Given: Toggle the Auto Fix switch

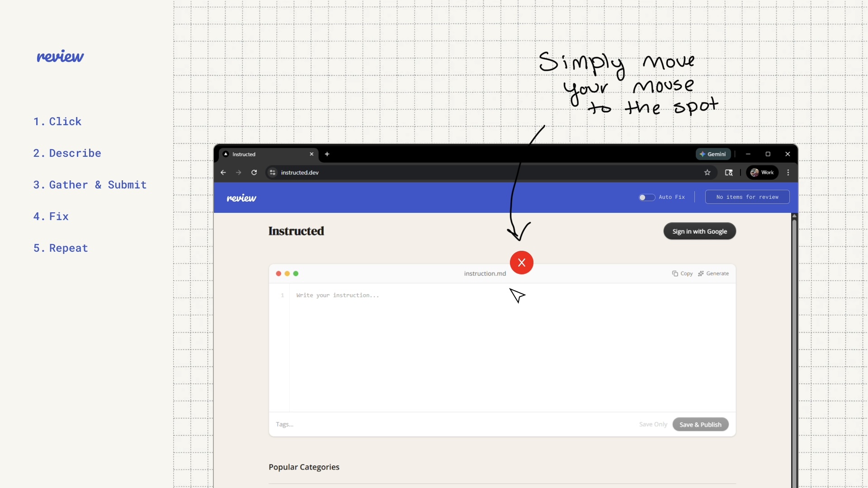Looking at the screenshot, I should click(x=646, y=197).
